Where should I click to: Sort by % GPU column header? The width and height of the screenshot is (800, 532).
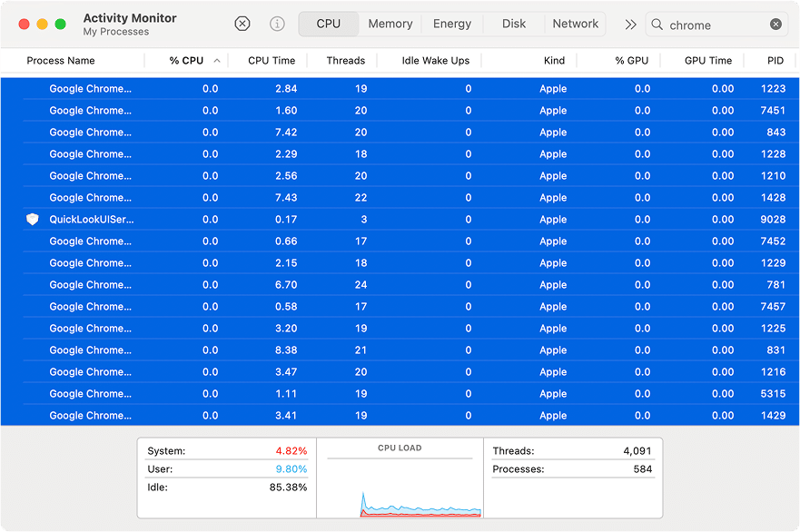(631, 61)
